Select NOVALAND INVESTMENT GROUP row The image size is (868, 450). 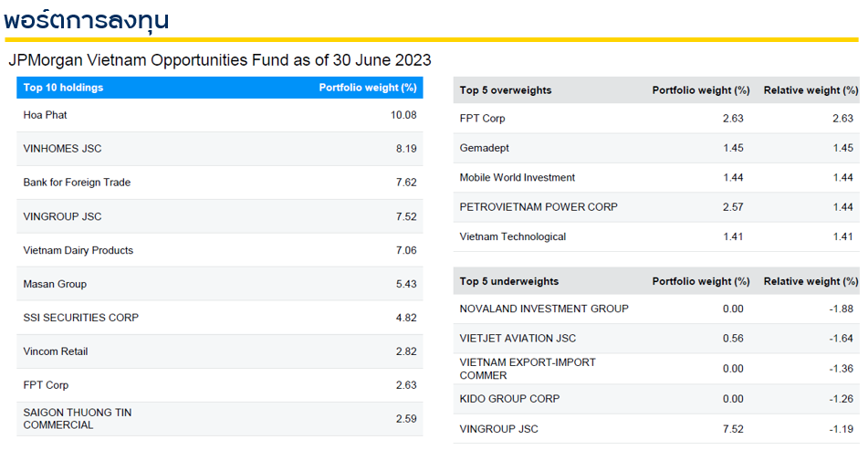pos(544,309)
